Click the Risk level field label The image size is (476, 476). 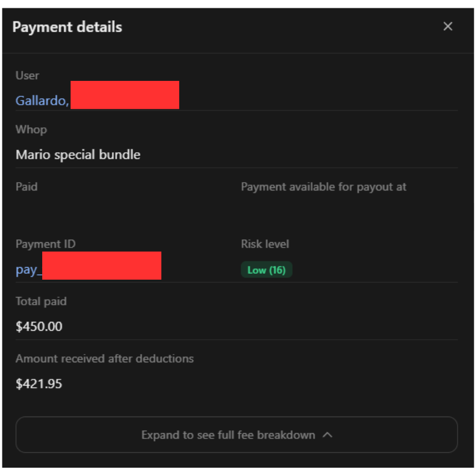click(x=265, y=244)
